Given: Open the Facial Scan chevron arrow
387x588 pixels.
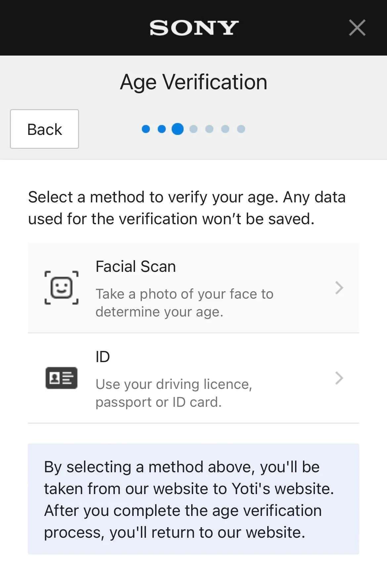Looking at the screenshot, I should pyautogui.click(x=339, y=288).
